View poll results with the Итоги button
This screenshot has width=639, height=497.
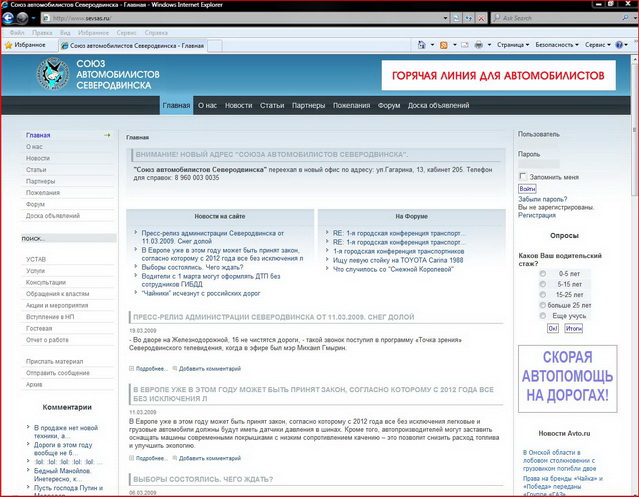click(x=573, y=328)
